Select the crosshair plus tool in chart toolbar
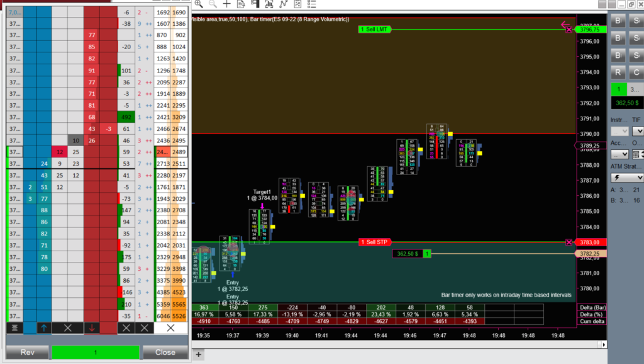Image resolution: width=644 pixels, height=364 pixels. 226,4
